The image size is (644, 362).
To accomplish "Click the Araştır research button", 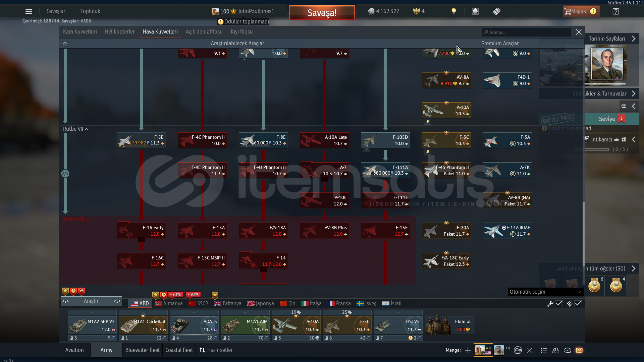I will click(91, 302).
